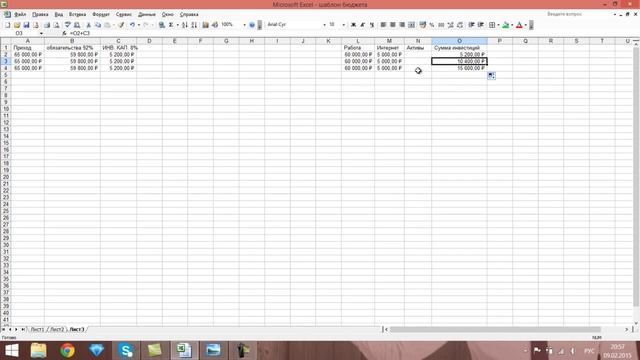Undo the last action
This screenshot has height=360, width=640.
click(x=133, y=25)
